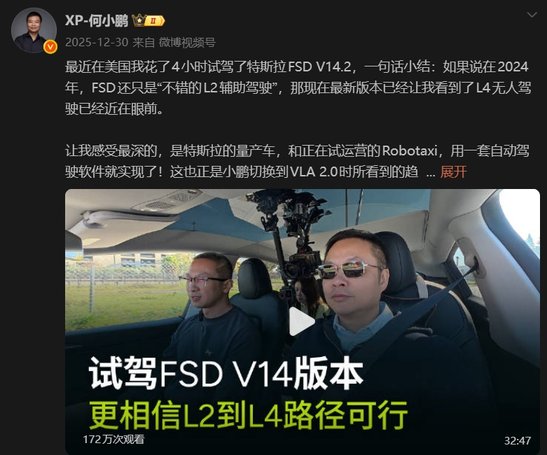Click the 来自 label beside the date
This screenshot has width=547, height=455.
tap(143, 43)
